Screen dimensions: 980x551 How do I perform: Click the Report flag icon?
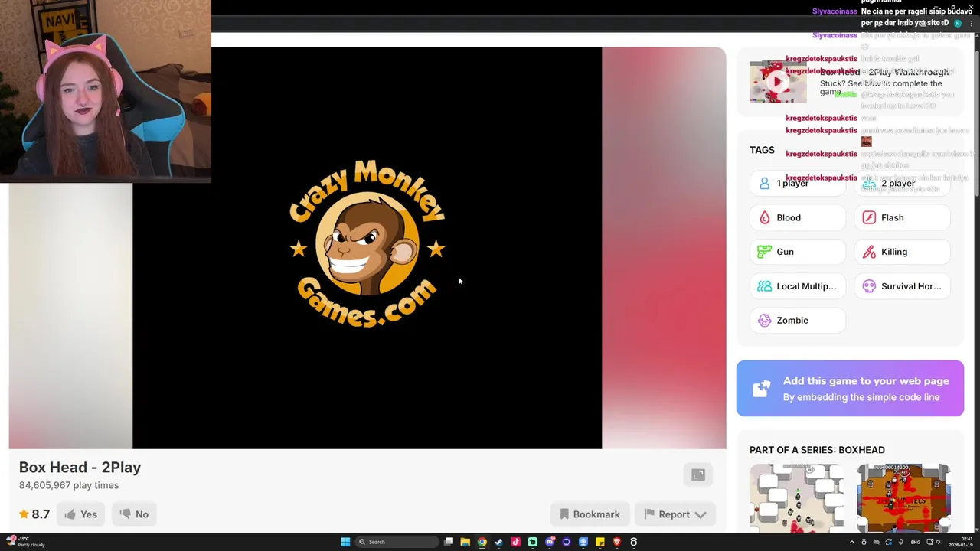pos(649,514)
